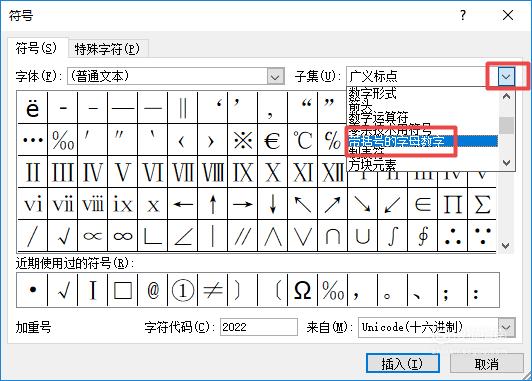Select the intersection ∩ symbol

click(332, 236)
